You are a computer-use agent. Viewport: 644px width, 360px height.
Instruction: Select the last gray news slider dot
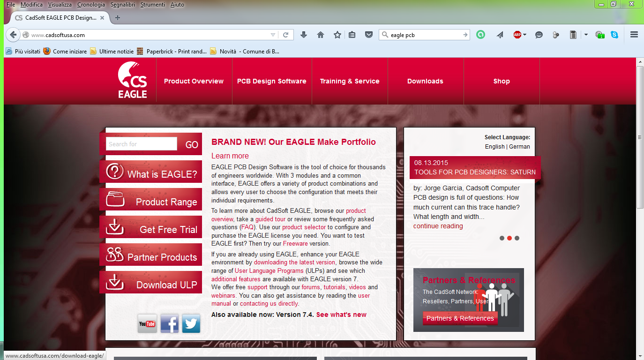517,238
